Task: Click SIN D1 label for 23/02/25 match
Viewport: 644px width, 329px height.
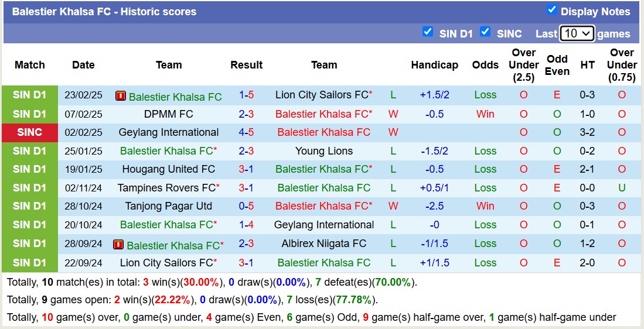Action: (29, 95)
